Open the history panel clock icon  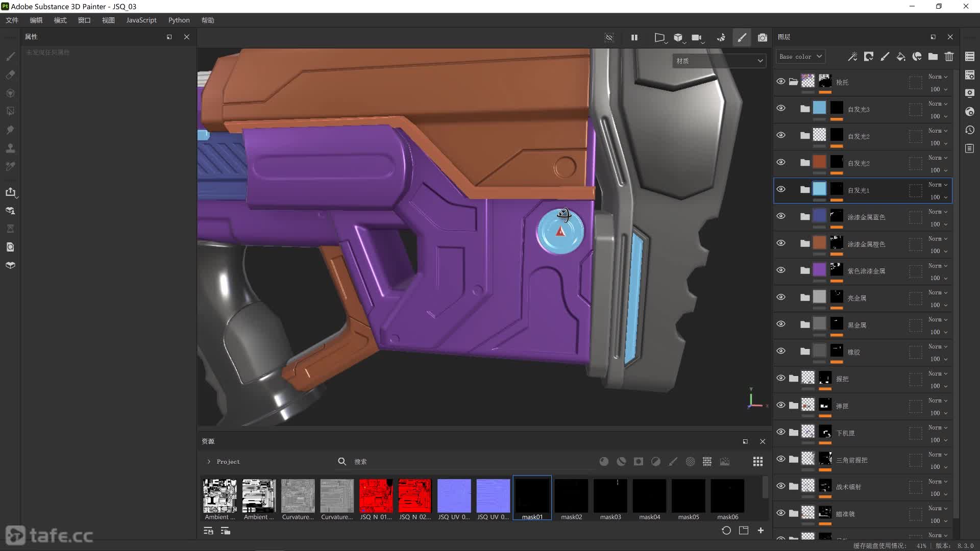(970, 130)
